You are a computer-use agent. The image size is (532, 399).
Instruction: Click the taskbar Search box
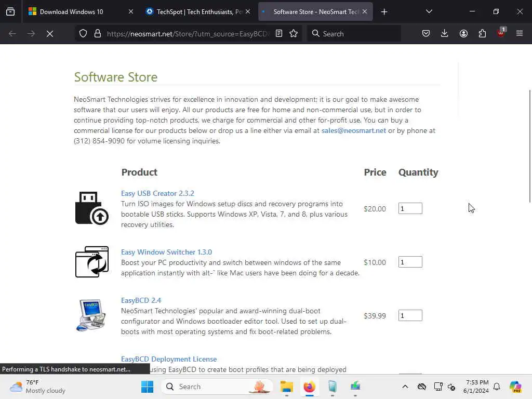217,387
